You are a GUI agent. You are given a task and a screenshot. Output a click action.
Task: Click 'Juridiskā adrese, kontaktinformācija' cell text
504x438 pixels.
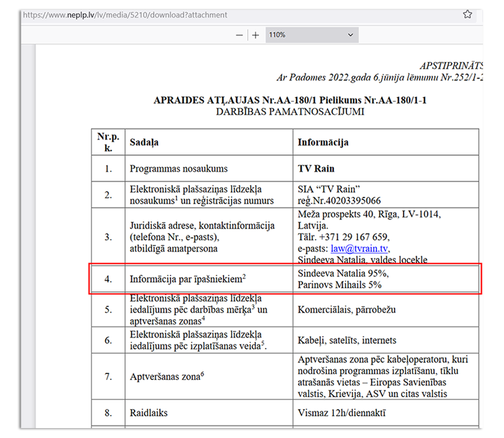[202, 226]
